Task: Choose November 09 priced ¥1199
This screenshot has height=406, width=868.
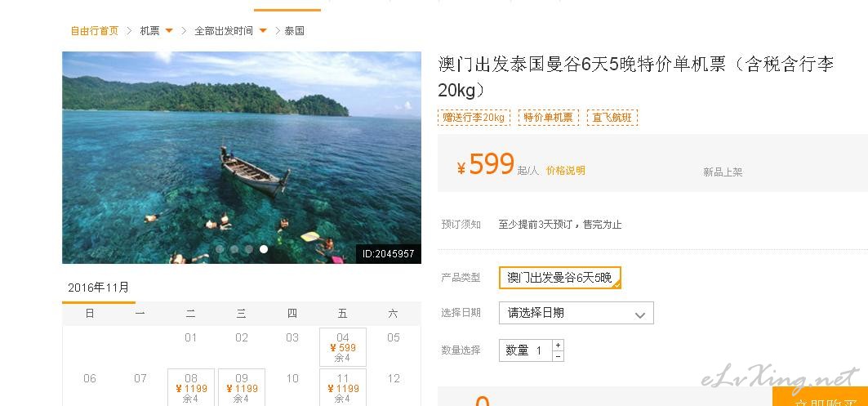Action: coord(242,387)
